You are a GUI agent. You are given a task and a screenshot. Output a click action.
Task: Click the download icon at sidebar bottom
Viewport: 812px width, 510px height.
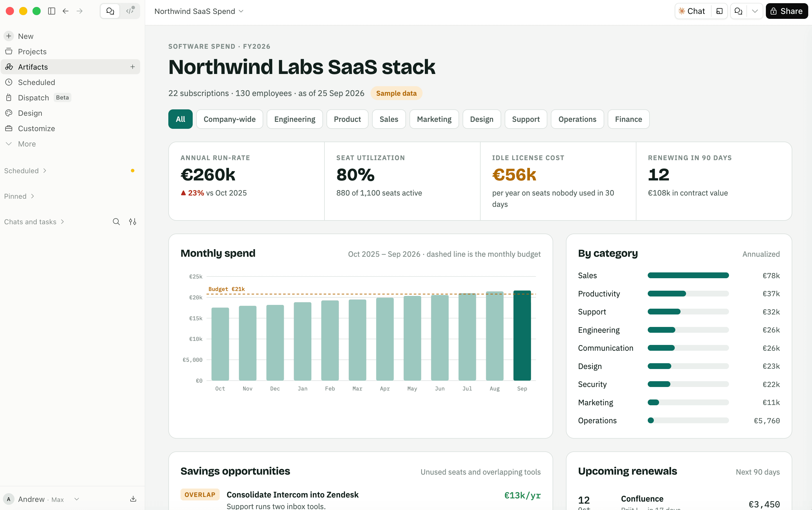coord(133,499)
